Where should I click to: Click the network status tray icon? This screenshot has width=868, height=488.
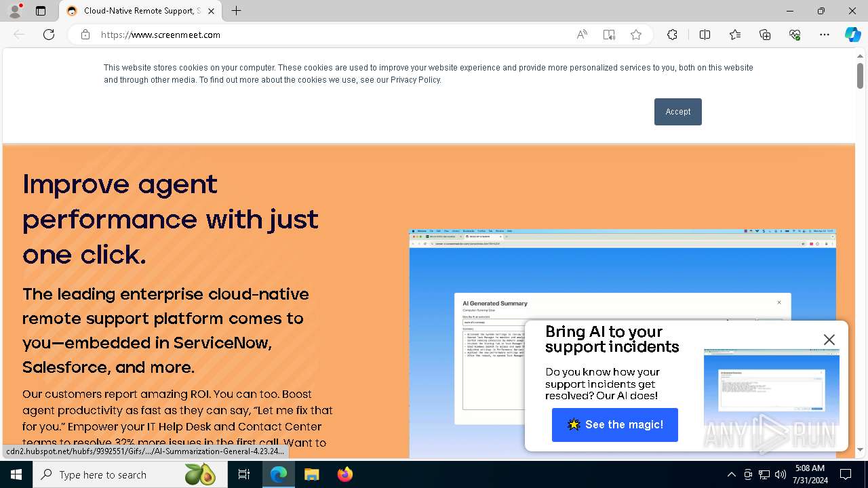coord(764,474)
